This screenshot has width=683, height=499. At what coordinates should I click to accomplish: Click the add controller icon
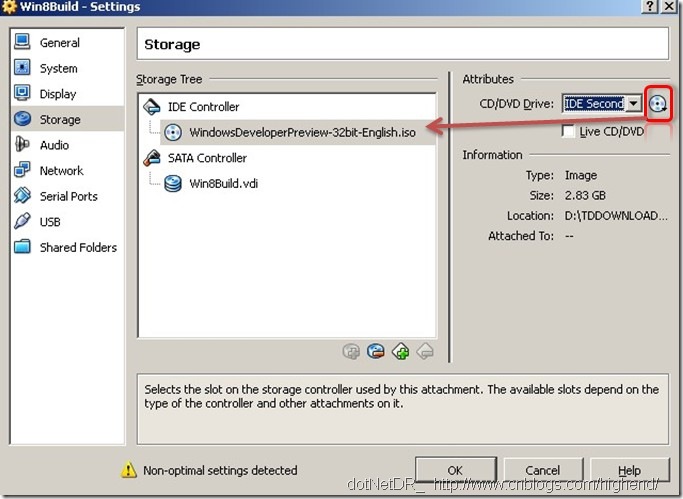coord(400,351)
